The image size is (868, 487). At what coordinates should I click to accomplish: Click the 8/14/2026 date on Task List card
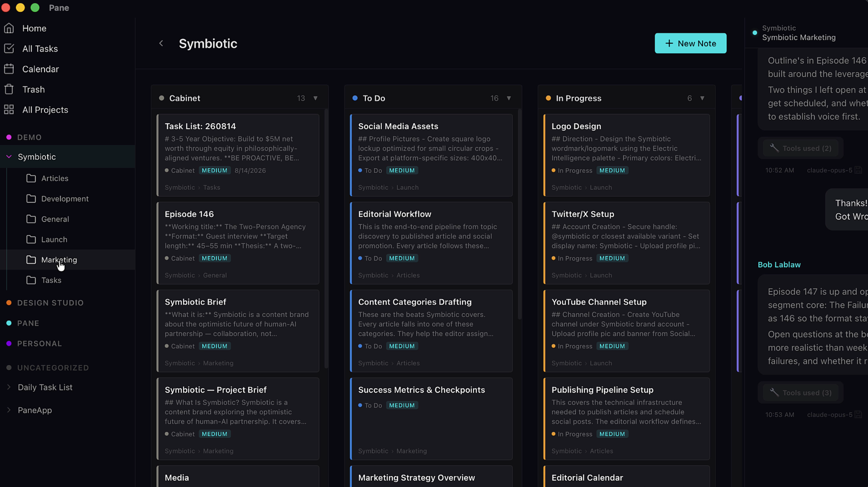[x=250, y=170]
